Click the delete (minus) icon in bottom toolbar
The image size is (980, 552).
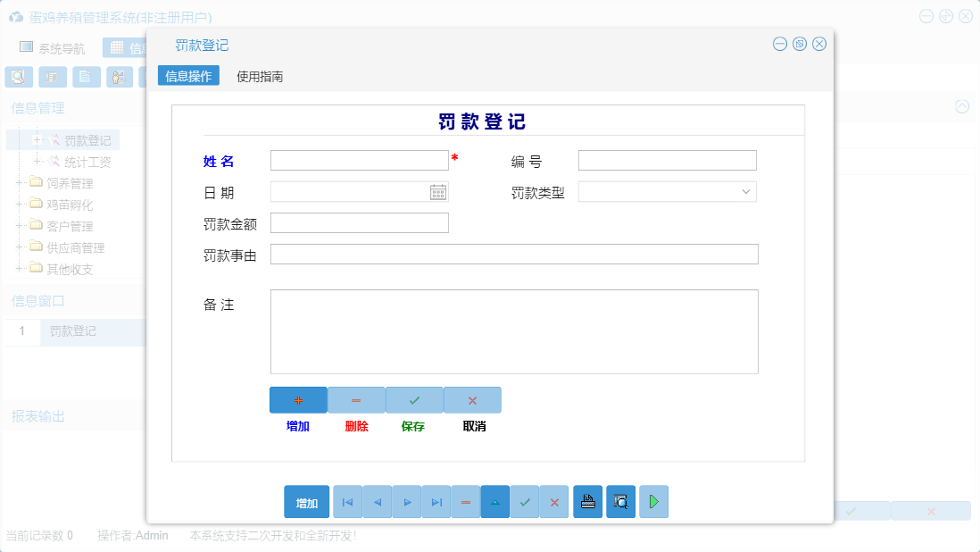click(465, 501)
